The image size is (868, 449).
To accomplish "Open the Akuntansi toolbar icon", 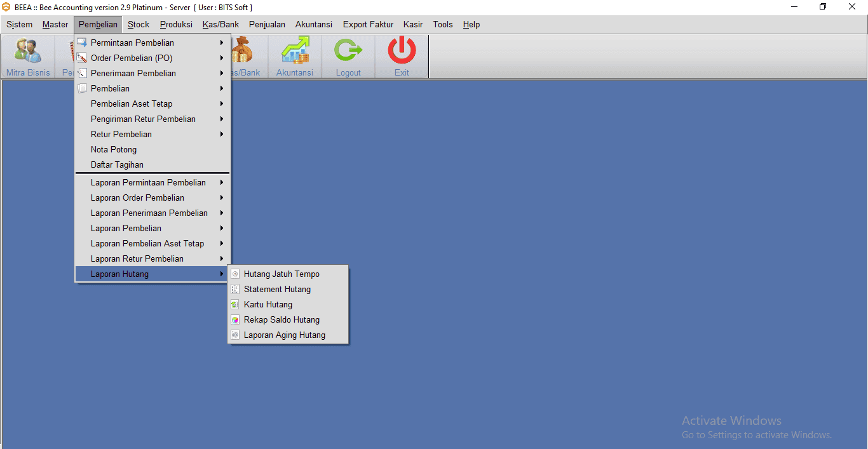I will [x=295, y=52].
